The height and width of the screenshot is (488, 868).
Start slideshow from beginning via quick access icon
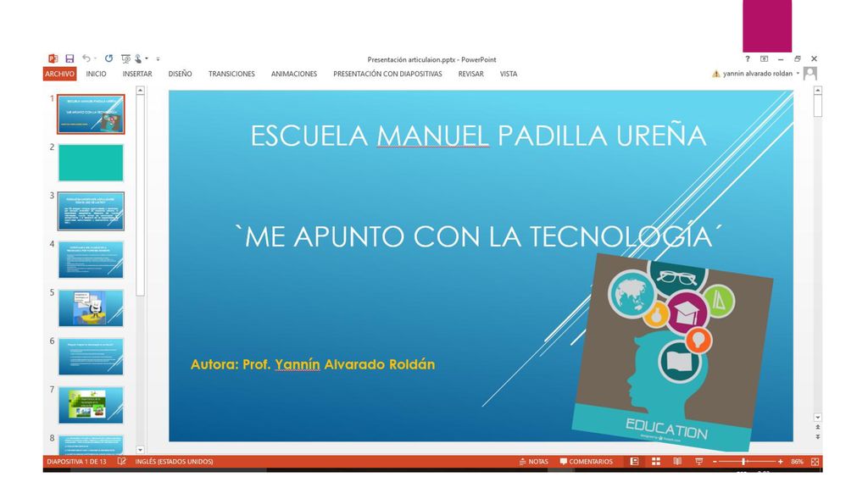[x=125, y=58]
